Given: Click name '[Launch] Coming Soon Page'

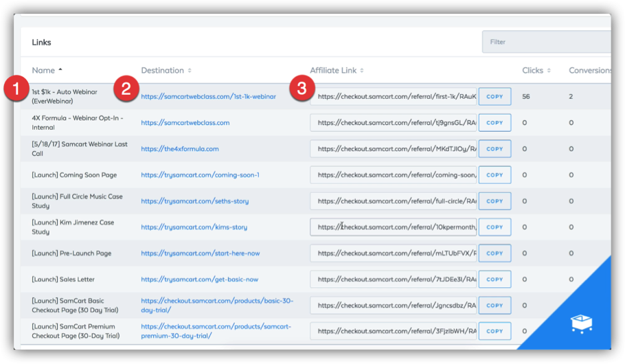Looking at the screenshot, I should tap(75, 175).
